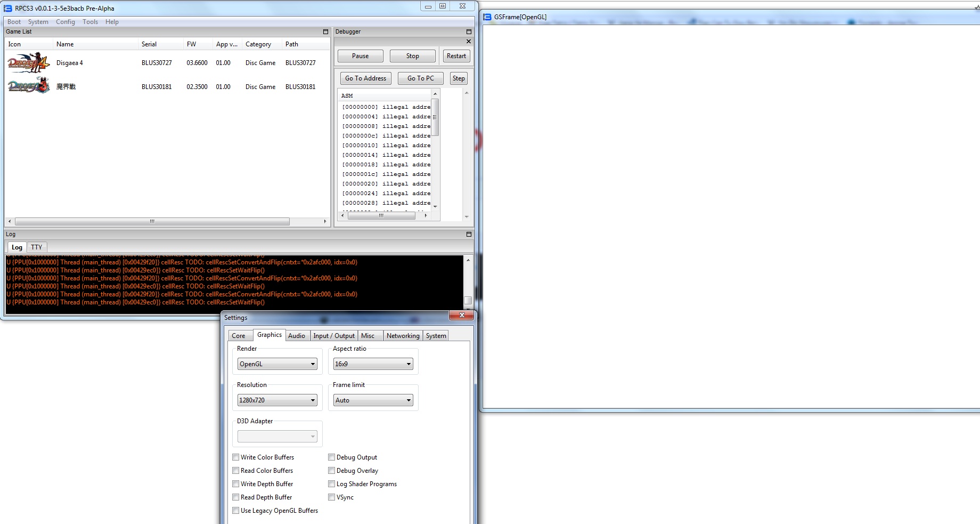Switch to the Audio settings tab
Viewport: 980px width, 524px height.
[x=297, y=336]
